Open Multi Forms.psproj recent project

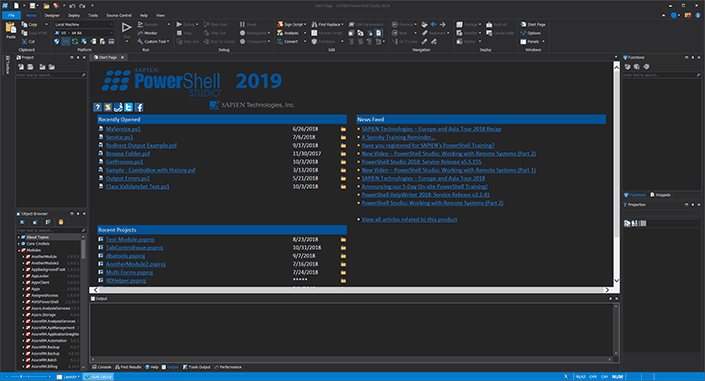(129, 272)
